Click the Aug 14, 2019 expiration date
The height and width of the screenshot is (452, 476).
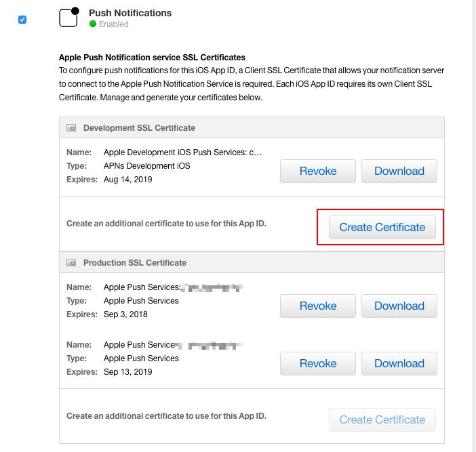[x=128, y=180]
